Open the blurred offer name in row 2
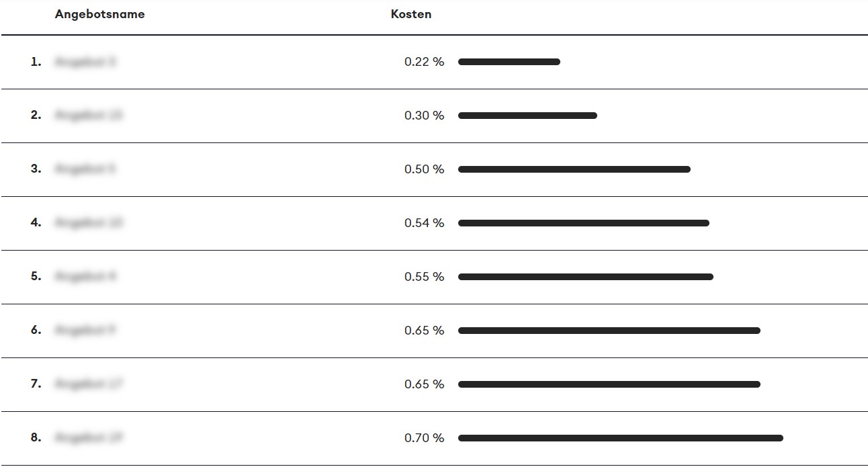The height and width of the screenshot is (471, 868). pos(89,116)
